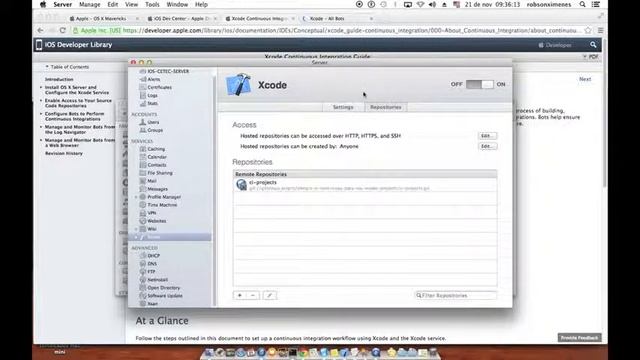640x360 pixels.
Task: Open NetInstall under Advanced
Action: [157, 280]
